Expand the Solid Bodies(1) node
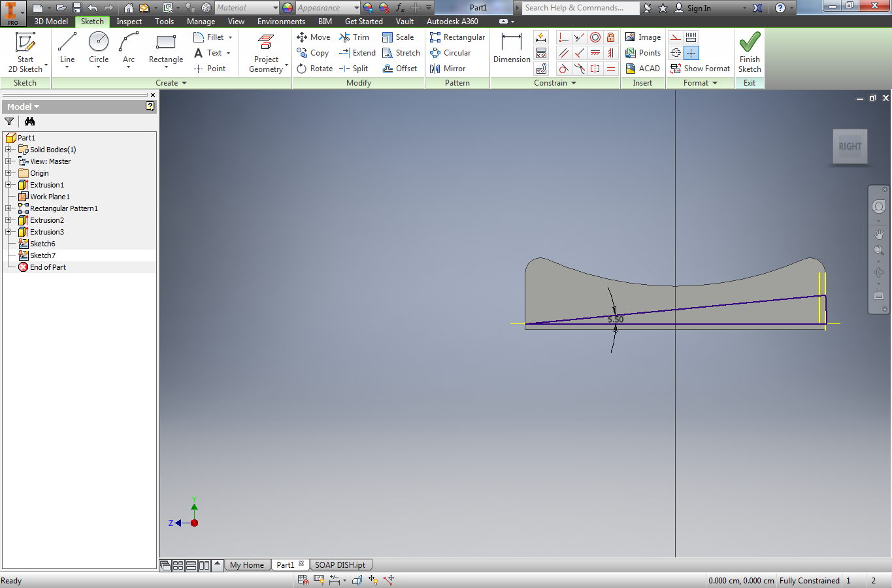Screen dimensions: 892x588 coord(8,150)
